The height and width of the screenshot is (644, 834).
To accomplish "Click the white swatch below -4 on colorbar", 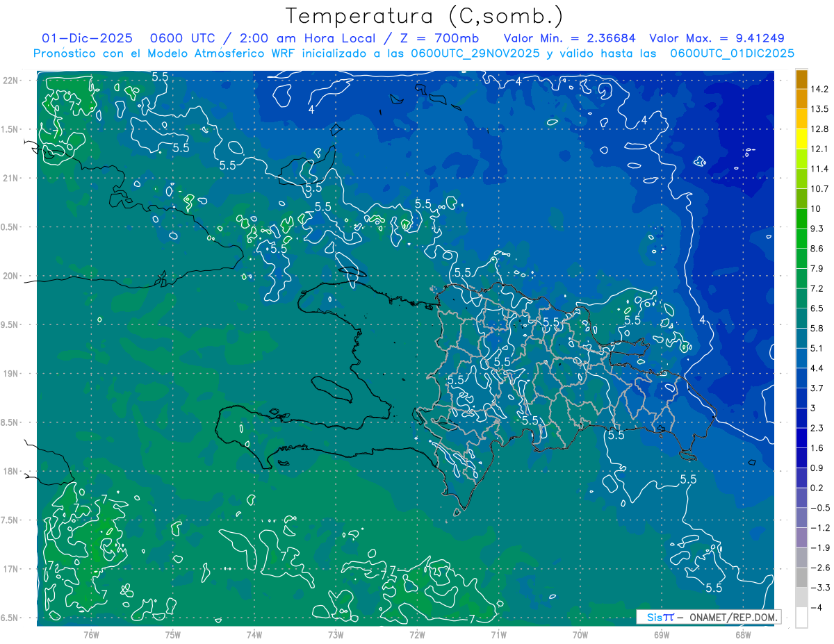I will pos(801,618).
